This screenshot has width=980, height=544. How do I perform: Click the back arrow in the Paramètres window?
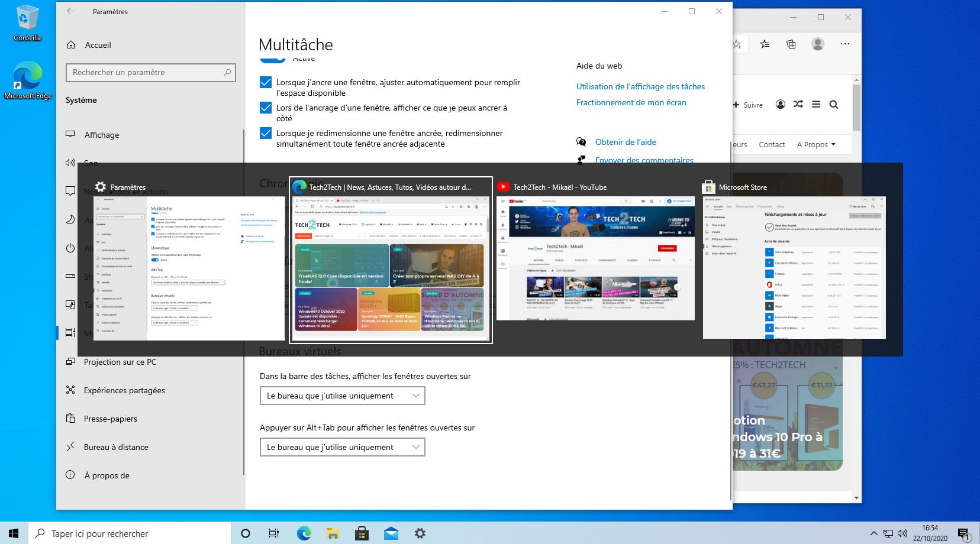pos(70,11)
